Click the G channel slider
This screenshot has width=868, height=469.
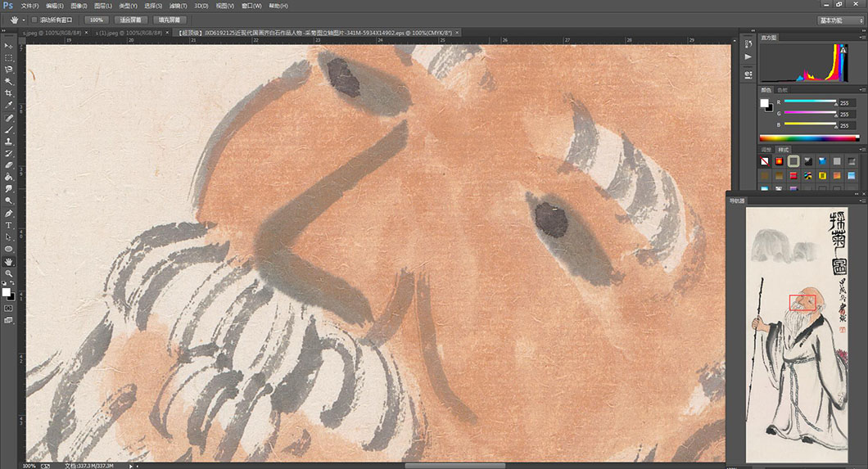pyautogui.click(x=811, y=114)
